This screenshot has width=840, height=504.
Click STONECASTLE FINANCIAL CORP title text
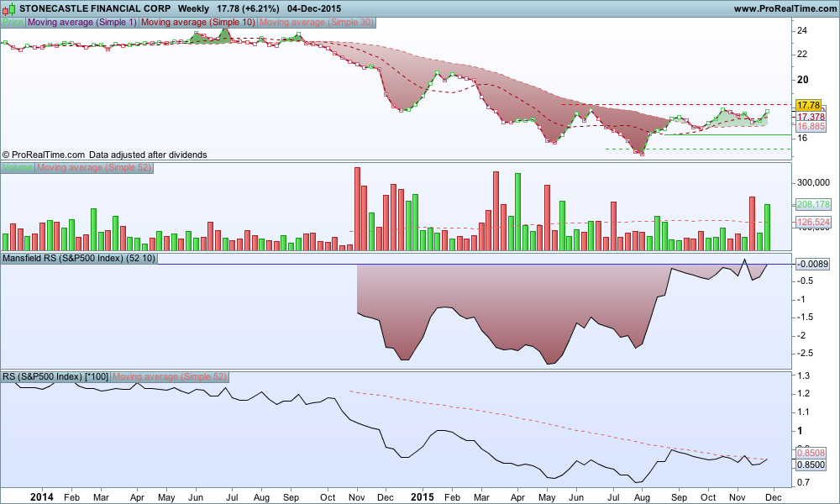click(x=95, y=8)
